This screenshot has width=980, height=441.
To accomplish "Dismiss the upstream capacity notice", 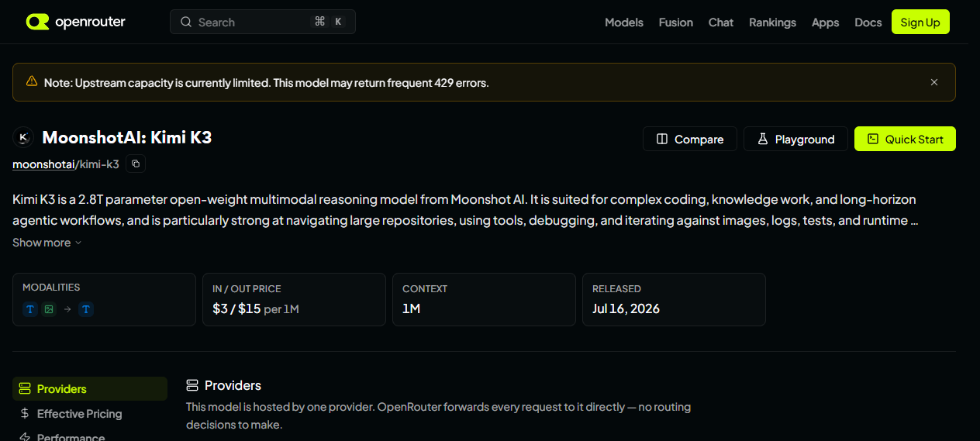I will (934, 82).
